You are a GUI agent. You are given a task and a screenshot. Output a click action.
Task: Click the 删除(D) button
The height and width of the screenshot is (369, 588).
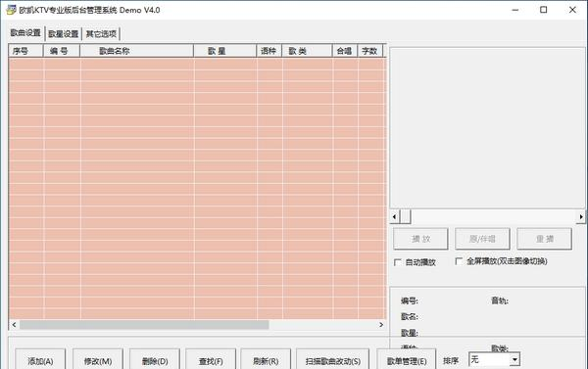(x=155, y=360)
